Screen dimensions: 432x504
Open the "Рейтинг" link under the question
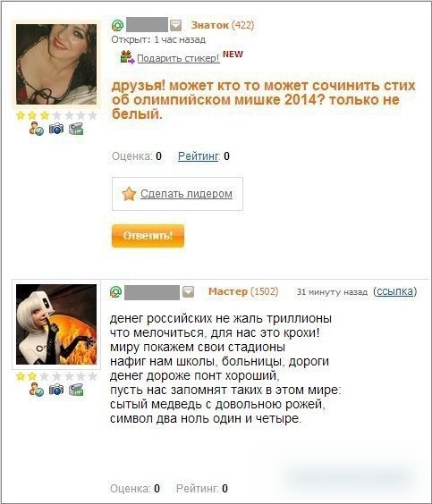[x=199, y=156]
